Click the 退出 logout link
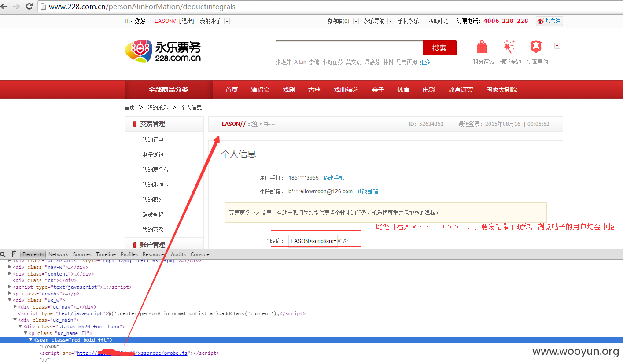This screenshot has height=364, width=623. (x=187, y=21)
